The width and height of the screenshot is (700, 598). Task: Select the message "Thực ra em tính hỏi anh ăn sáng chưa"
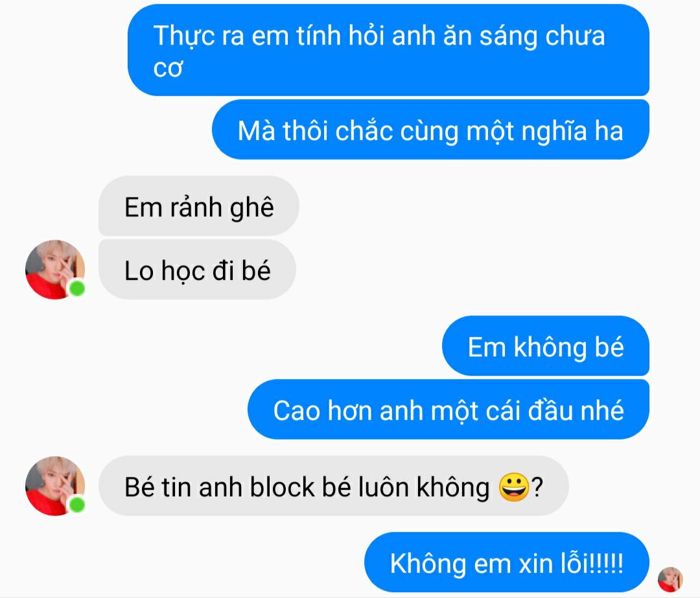(x=388, y=50)
